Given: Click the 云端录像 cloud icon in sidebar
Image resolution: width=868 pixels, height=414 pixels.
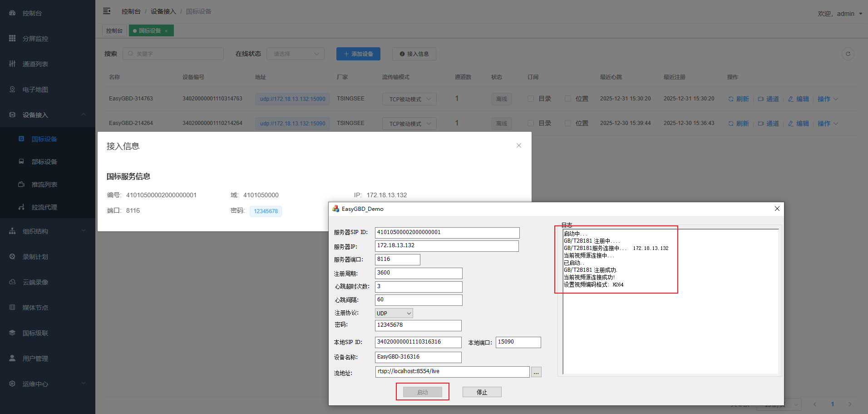Looking at the screenshot, I should point(12,282).
